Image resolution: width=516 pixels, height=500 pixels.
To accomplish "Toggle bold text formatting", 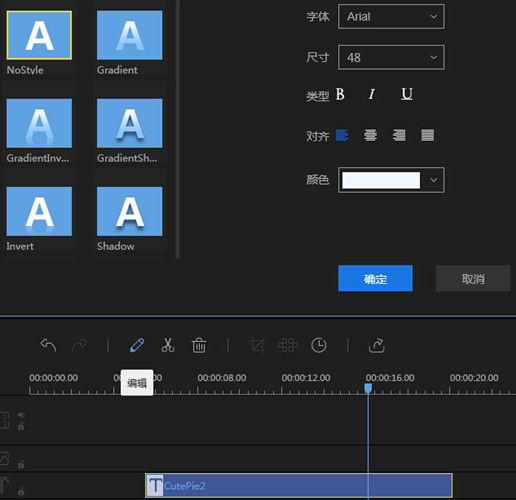I will [x=340, y=94].
